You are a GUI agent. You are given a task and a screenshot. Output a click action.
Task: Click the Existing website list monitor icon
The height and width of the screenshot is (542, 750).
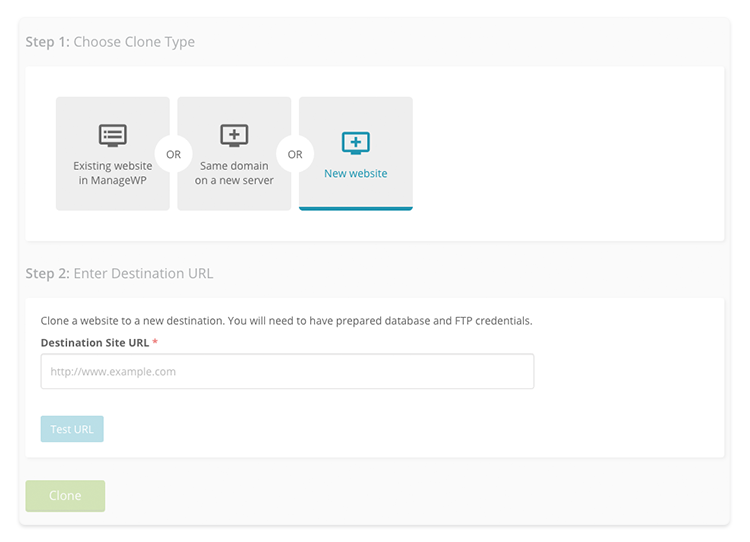113,135
